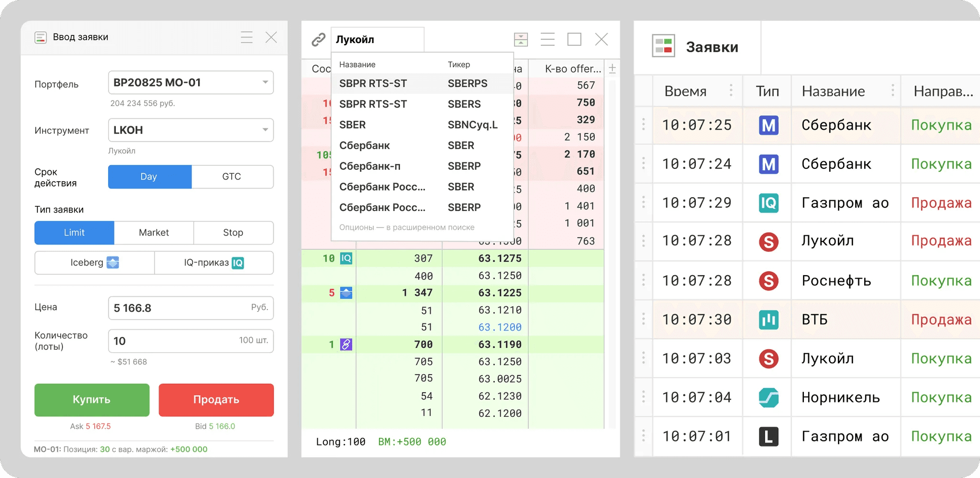This screenshot has height=478, width=980.
Task: Open the order book hamburger menu
Action: 547,39
